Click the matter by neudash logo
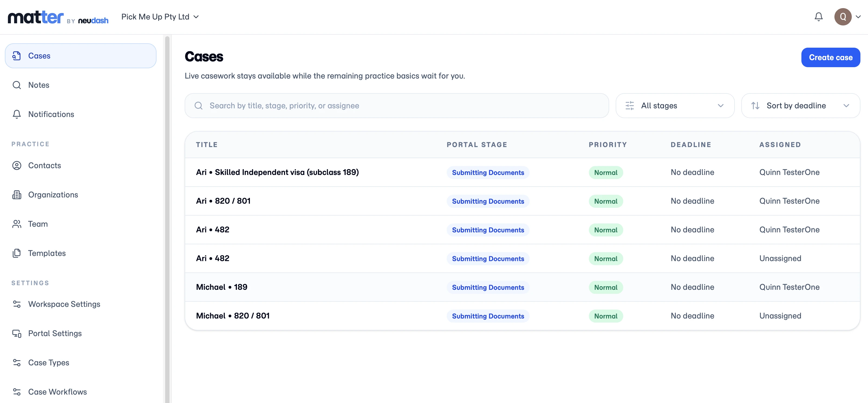This screenshot has height=403, width=868. (58, 17)
